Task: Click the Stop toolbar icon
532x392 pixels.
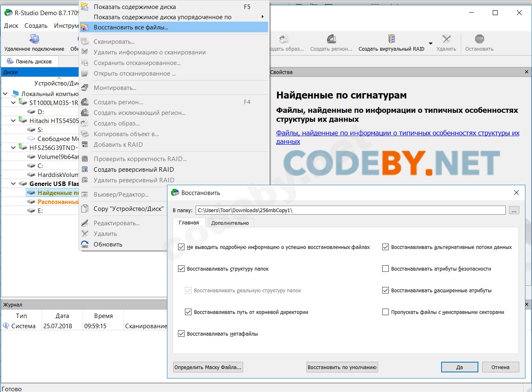Action: click(480, 39)
